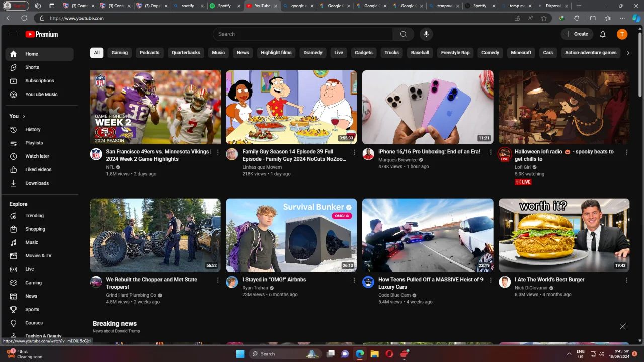Click the Create button
This screenshot has height=362, width=644.
pos(577,34)
